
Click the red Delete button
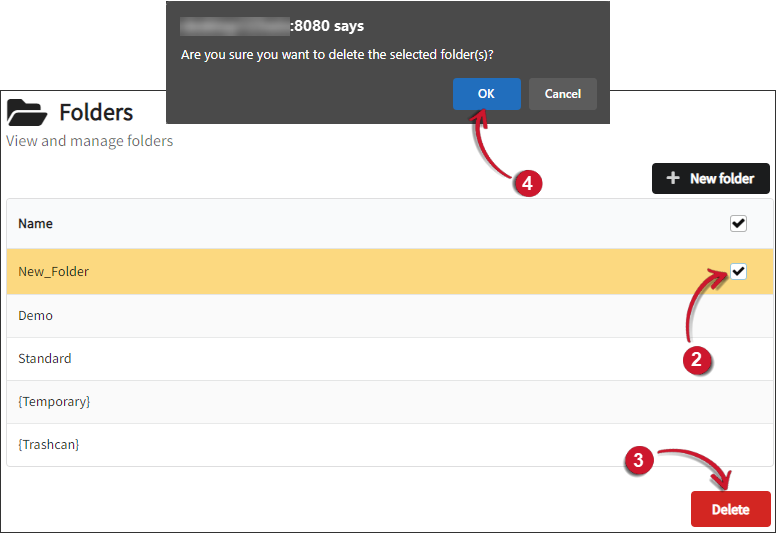click(730, 509)
